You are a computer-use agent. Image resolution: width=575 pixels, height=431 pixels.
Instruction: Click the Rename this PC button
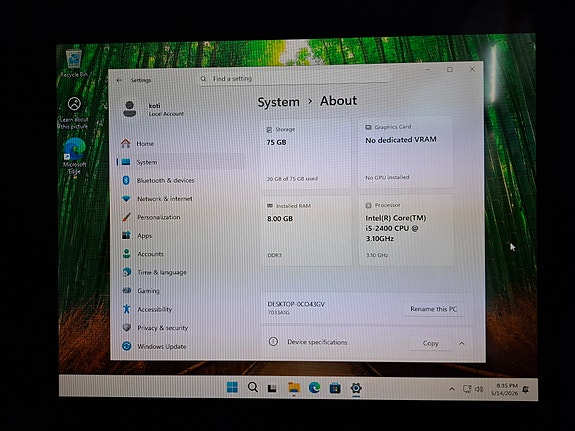pyautogui.click(x=433, y=309)
